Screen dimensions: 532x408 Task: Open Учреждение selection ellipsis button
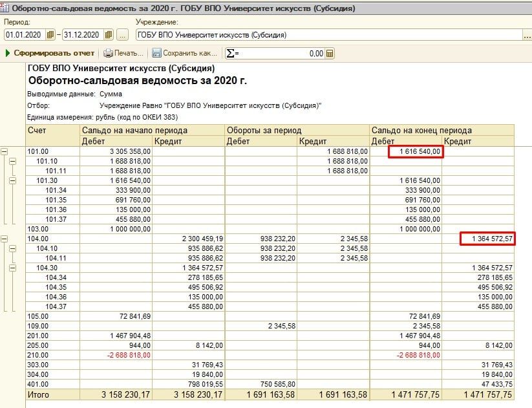click(526, 35)
